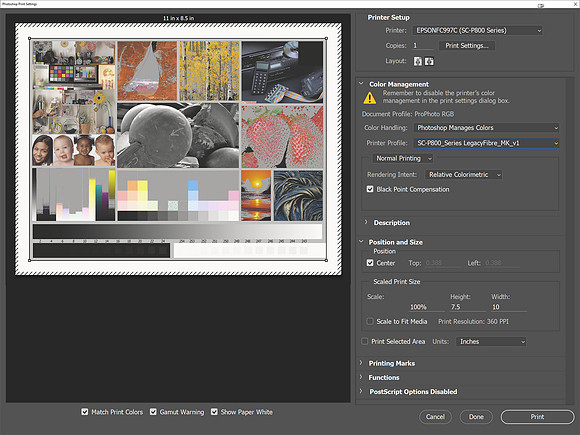Viewport: 580px width, 435px height.
Task: Click the print preview image thumbnail
Action: coord(178,149)
